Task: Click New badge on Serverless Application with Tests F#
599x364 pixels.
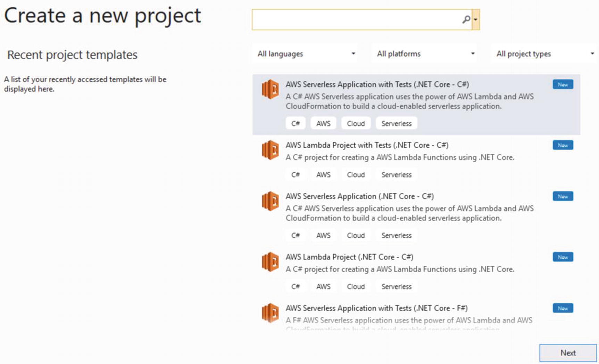Action: tap(563, 308)
